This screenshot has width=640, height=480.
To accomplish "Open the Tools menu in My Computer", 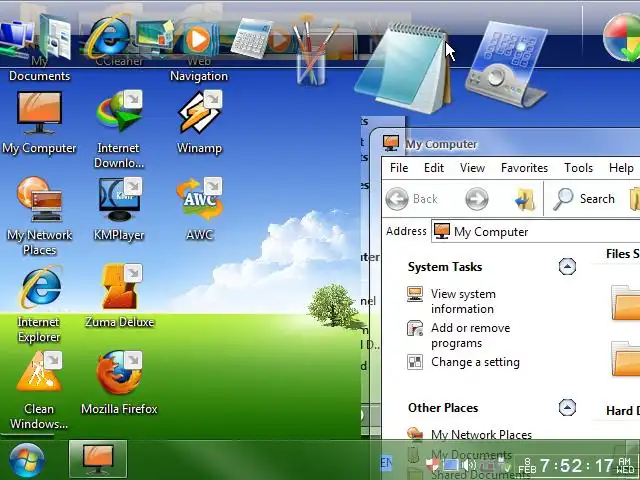I will click(578, 168).
